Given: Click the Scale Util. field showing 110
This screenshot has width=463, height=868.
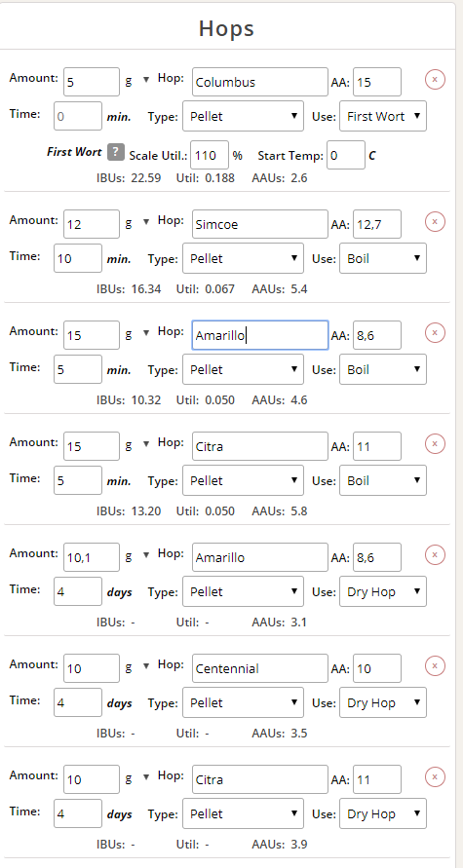Looking at the screenshot, I should tap(210, 155).
